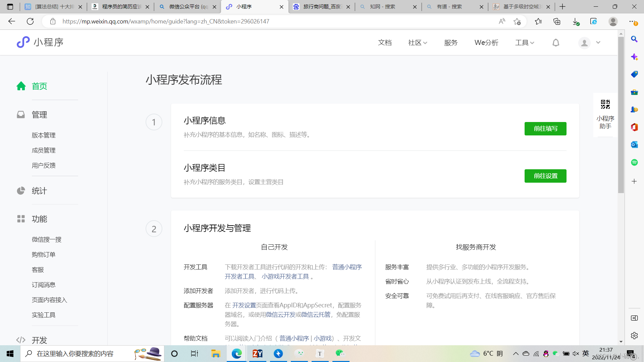Click the browser back arrow
Screen dimensions: 644x362
[12, 21]
